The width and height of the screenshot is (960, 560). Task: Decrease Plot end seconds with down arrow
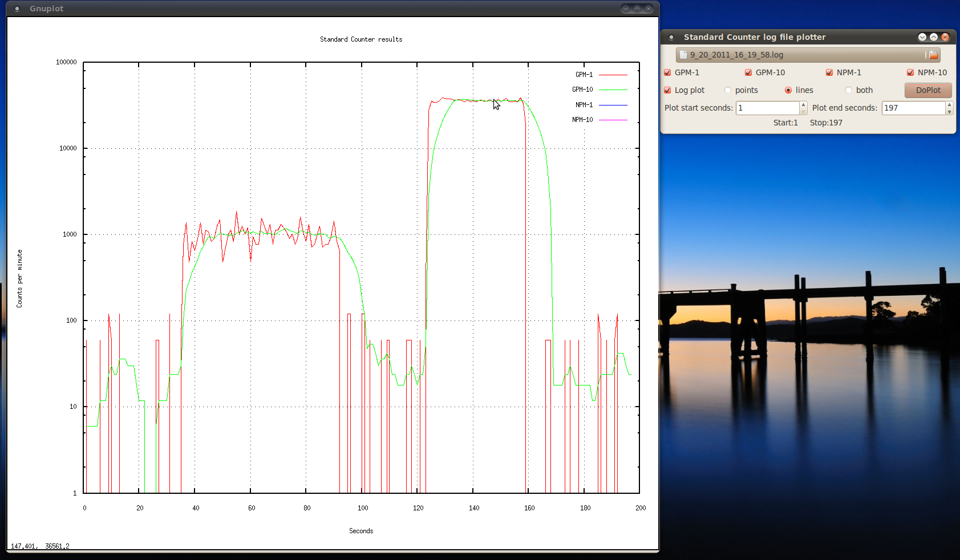click(x=949, y=111)
